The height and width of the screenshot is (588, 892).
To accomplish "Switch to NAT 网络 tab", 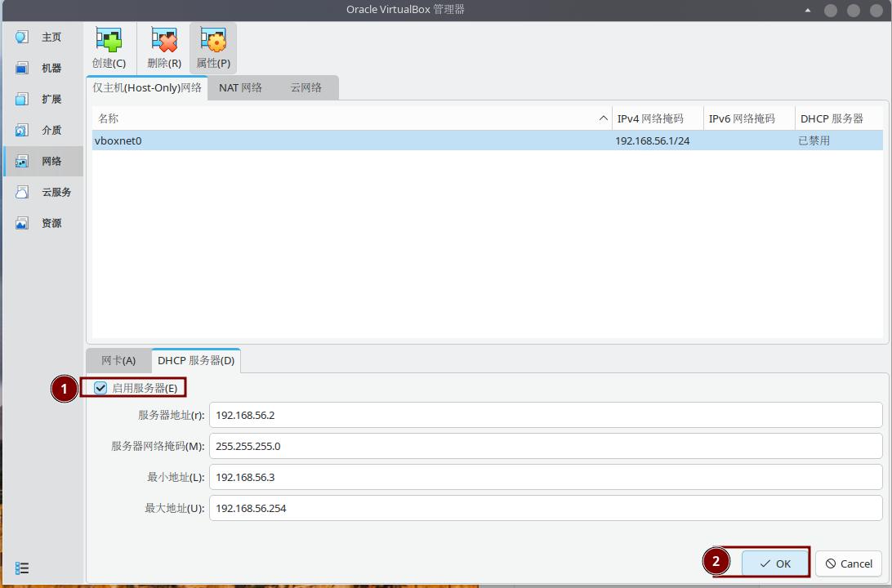I will click(x=241, y=87).
